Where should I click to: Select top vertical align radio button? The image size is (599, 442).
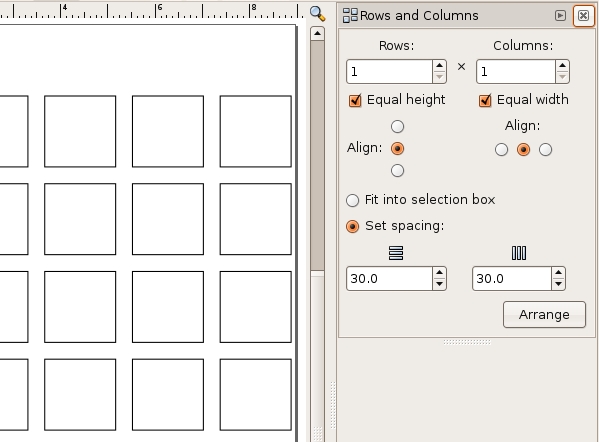pos(397,126)
